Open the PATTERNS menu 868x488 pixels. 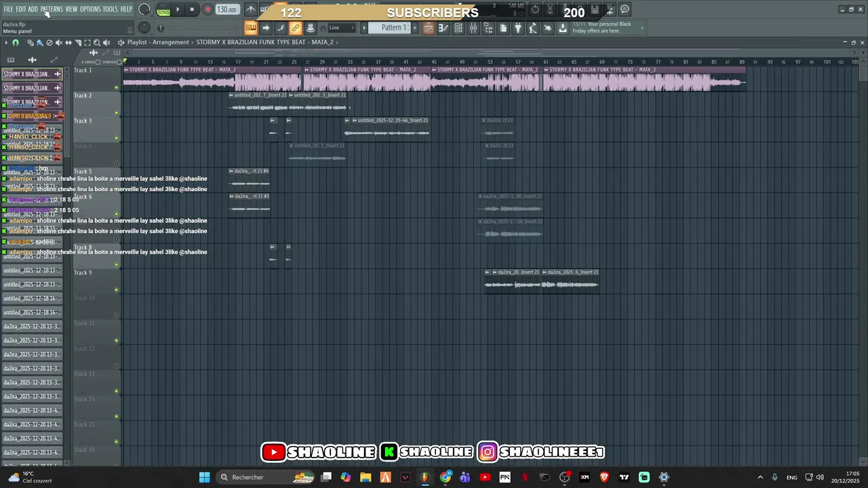(x=52, y=9)
